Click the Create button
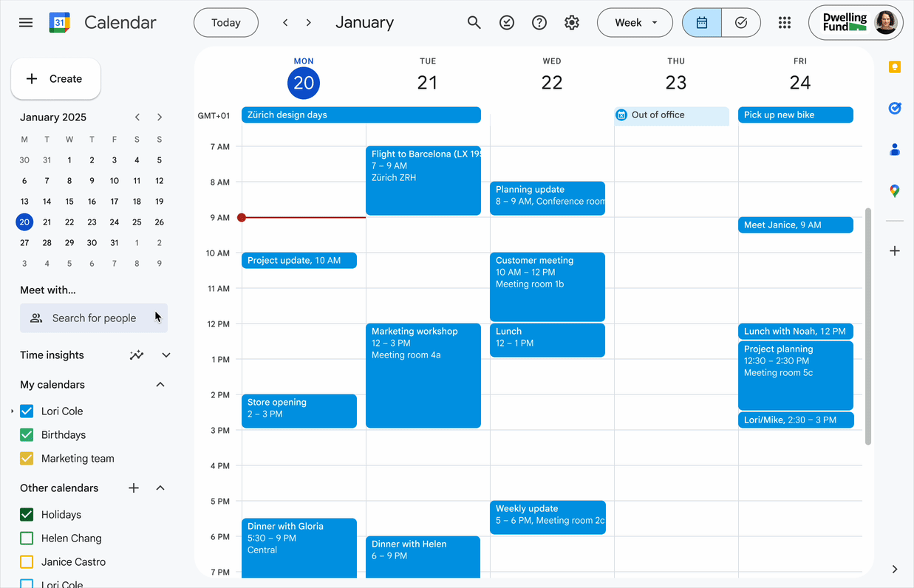Screen dimensions: 914x588 click(55, 78)
